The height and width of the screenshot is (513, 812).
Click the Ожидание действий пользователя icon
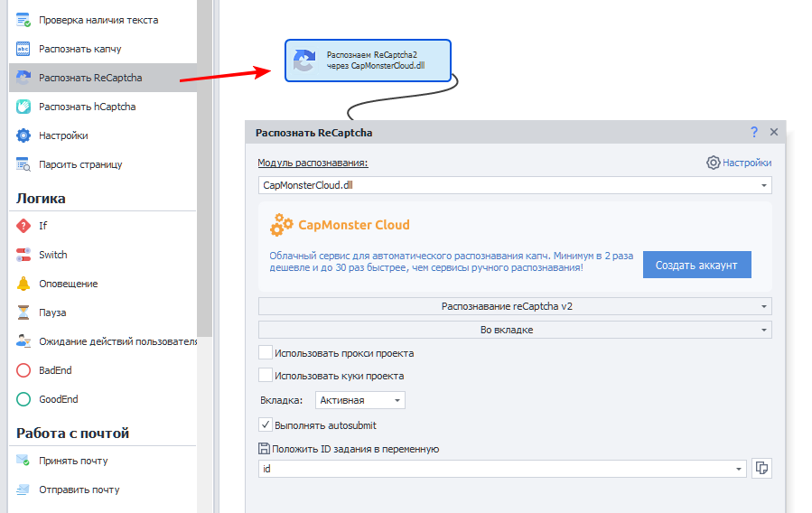pyautogui.click(x=23, y=341)
